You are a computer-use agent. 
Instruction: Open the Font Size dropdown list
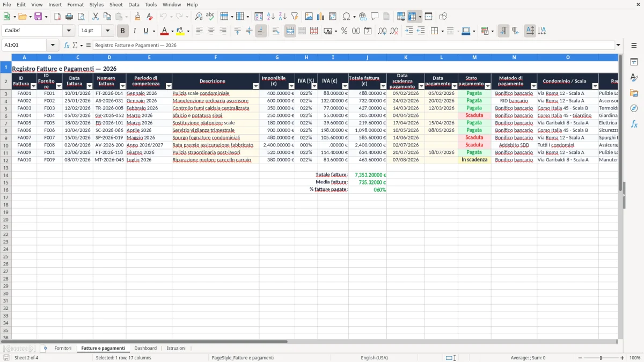[x=107, y=31]
